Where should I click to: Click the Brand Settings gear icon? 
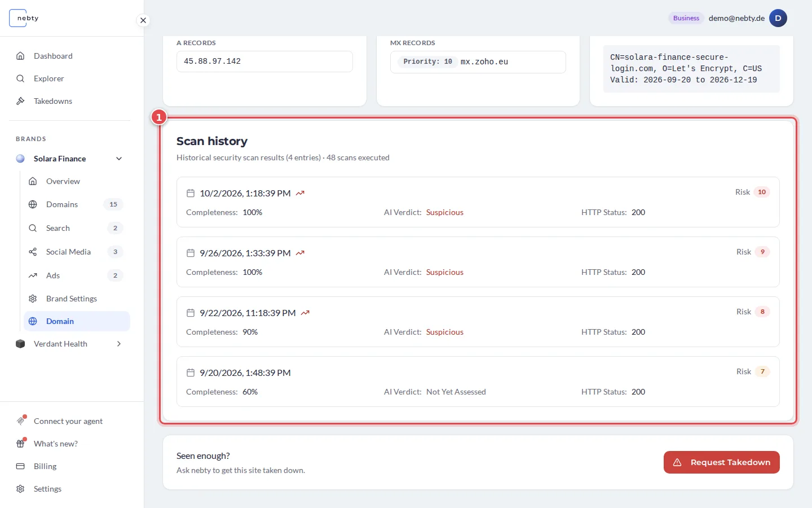click(x=33, y=299)
